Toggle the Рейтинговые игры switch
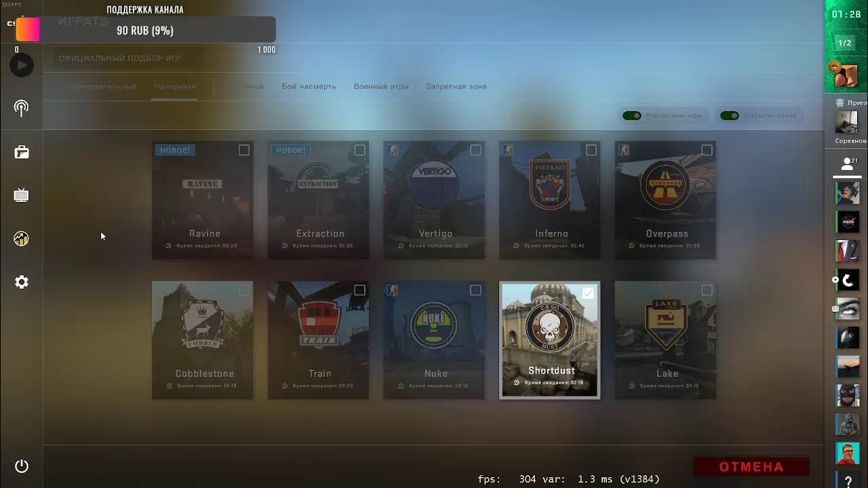The image size is (868, 488). click(632, 116)
